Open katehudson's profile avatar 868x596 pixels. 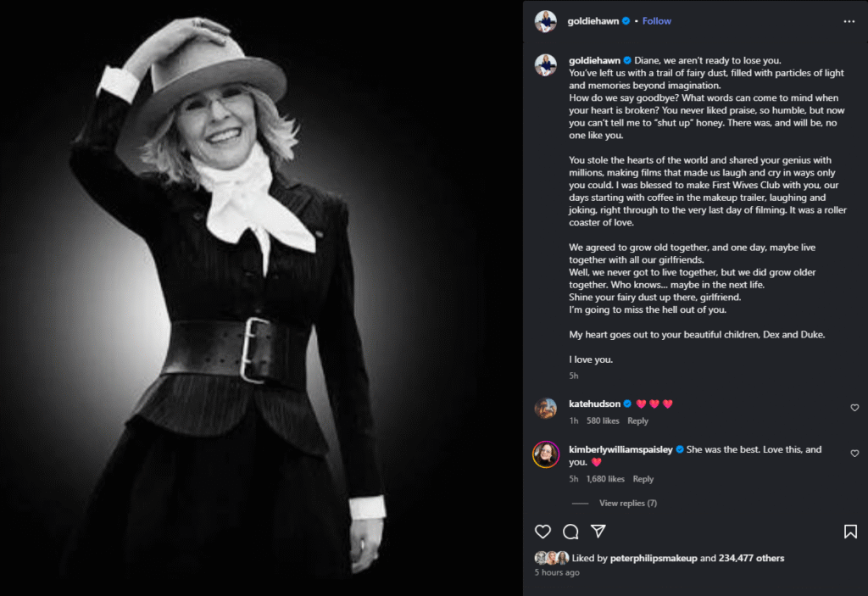545,408
